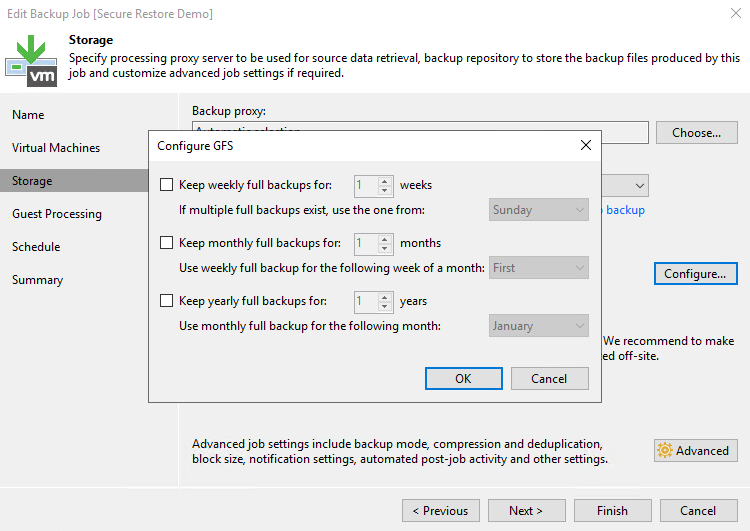Click the Next button in wizard
Image resolution: width=750 pixels, height=531 pixels.
[526, 511]
